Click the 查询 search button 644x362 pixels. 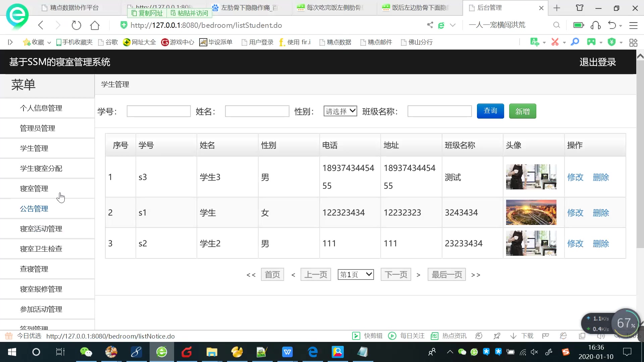tap(490, 111)
